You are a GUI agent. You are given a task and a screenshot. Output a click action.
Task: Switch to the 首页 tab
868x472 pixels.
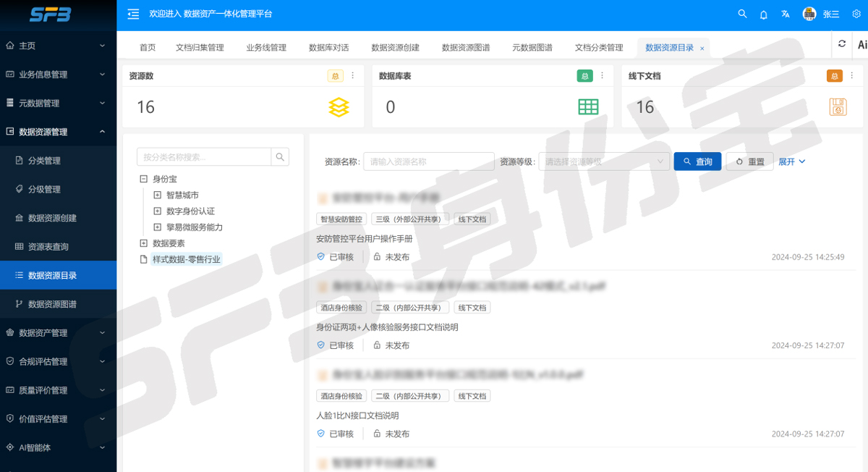point(148,48)
